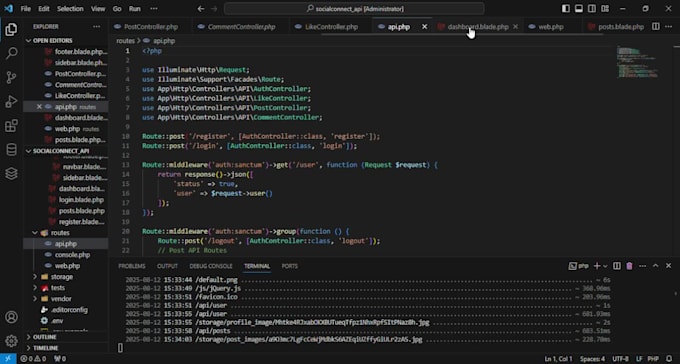Open the stacked layers icon view in activity bar
This screenshot has height=364, width=680.
(11, 174)
